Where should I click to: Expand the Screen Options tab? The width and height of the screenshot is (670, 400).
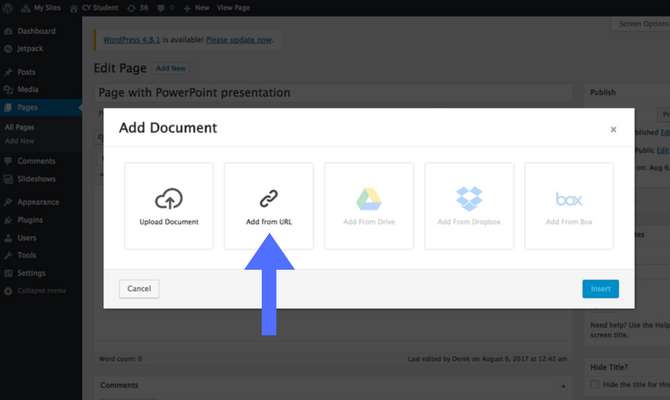coord(642,24)
